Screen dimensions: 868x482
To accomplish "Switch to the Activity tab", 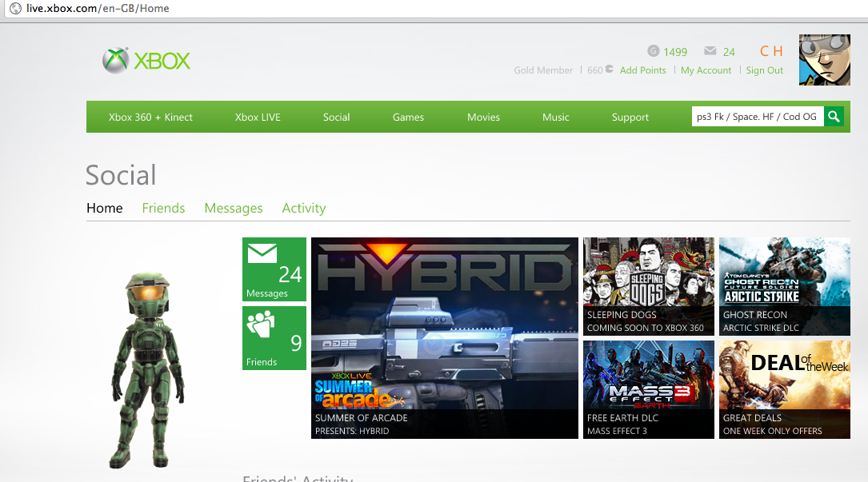I will pos(304,208).
